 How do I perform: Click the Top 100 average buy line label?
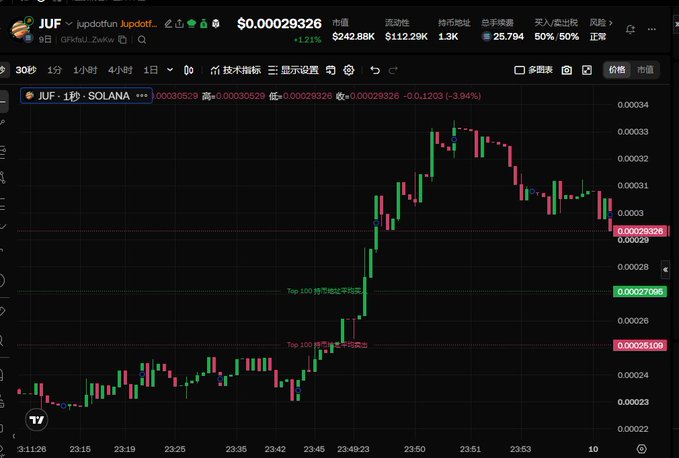coord(326,291)
